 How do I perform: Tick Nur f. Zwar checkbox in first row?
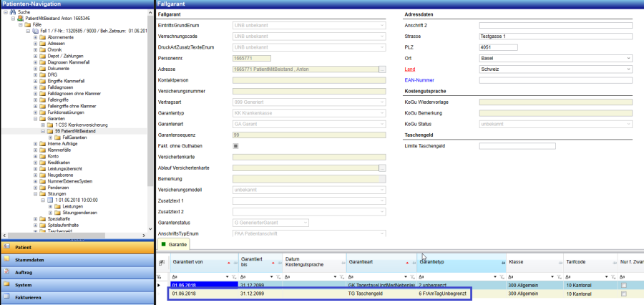[x=624, y=285]
